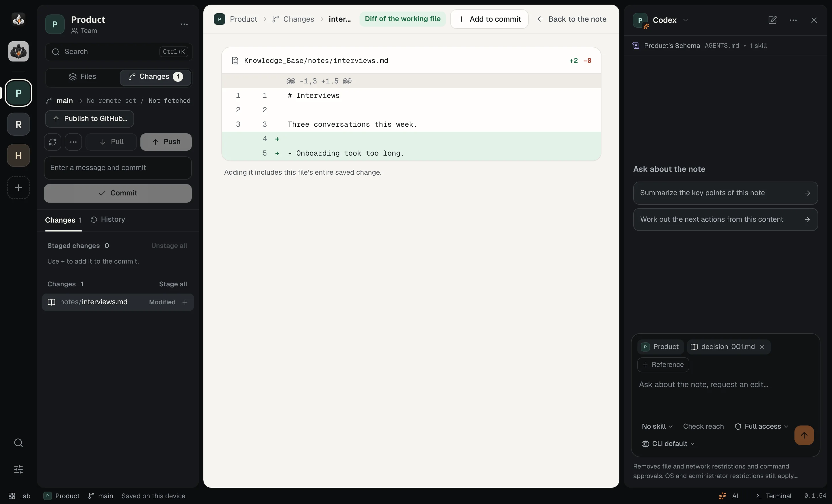Switch to the Files tab

coord(83,77)
